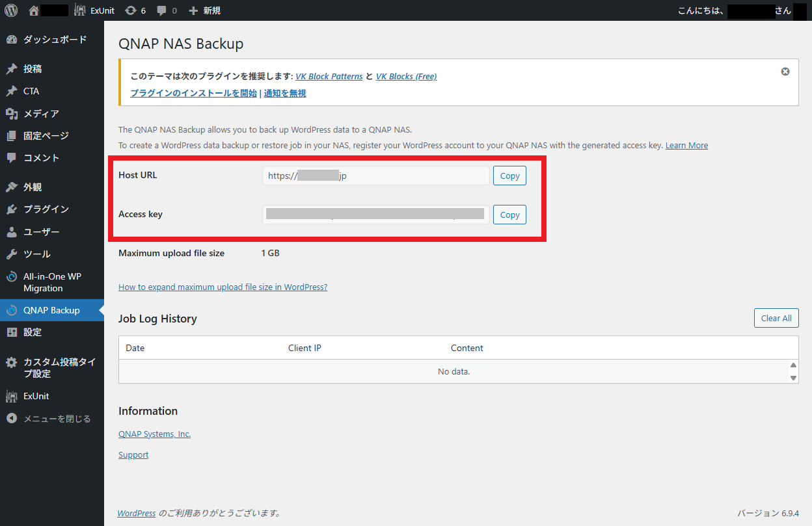Image resolution: width=812 pixels, height=526 pixels.
Task: Open コメント comments menu
Action: [52, 158]
